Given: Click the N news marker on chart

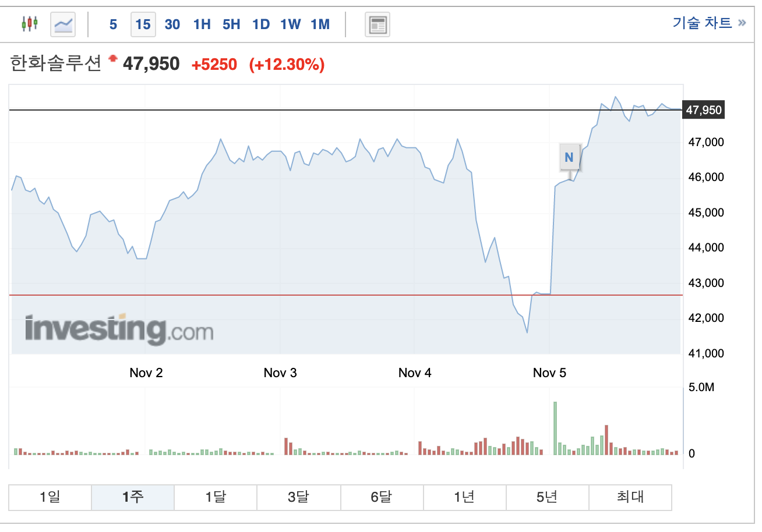Looking at the screenshot, I should 569,157.
